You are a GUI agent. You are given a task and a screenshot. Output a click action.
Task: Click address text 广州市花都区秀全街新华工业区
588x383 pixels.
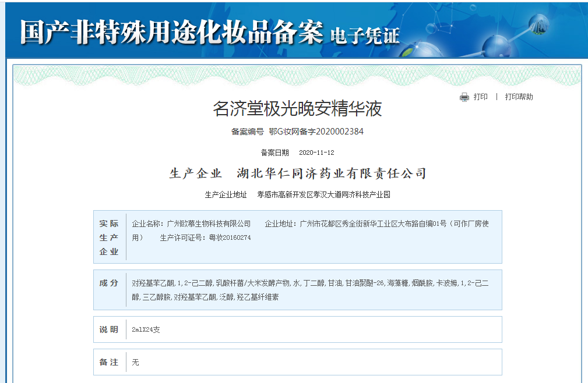click(x=348, y=224)
